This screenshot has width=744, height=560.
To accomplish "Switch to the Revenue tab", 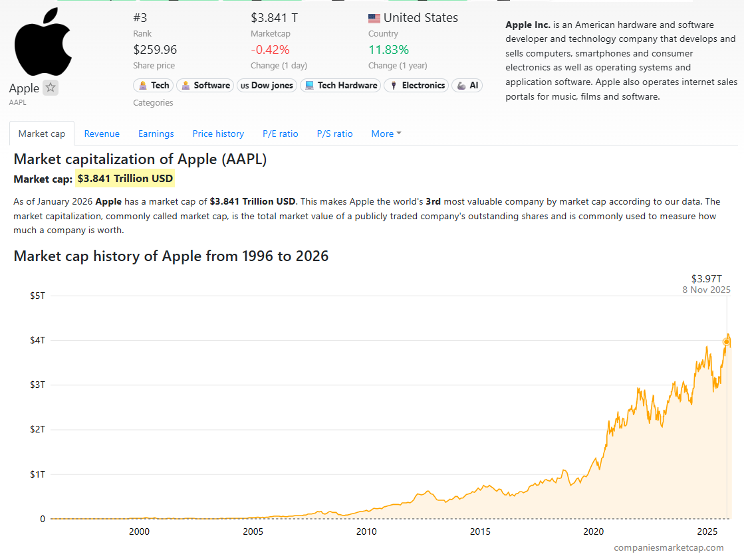I will tap(102, 134).
